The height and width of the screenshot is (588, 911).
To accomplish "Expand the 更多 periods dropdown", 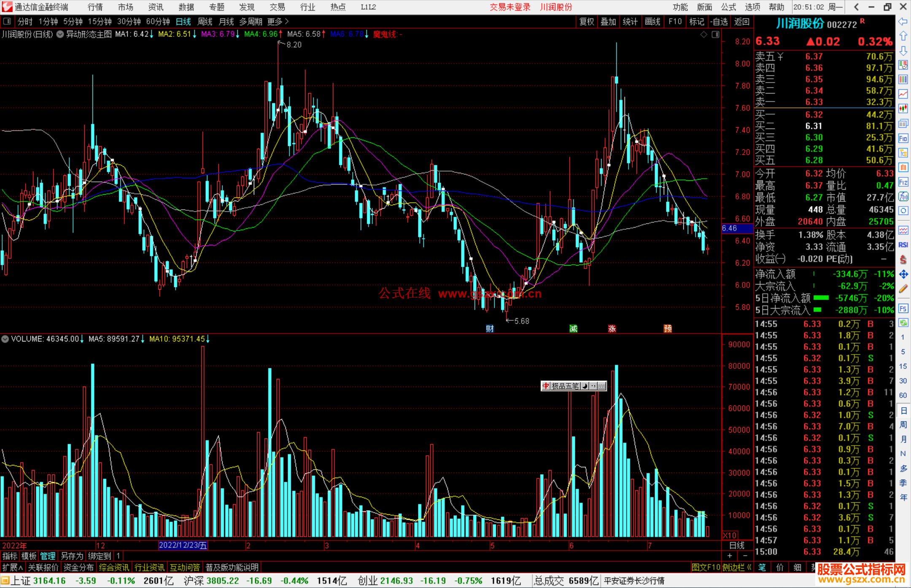I will [x=278, y=21].
